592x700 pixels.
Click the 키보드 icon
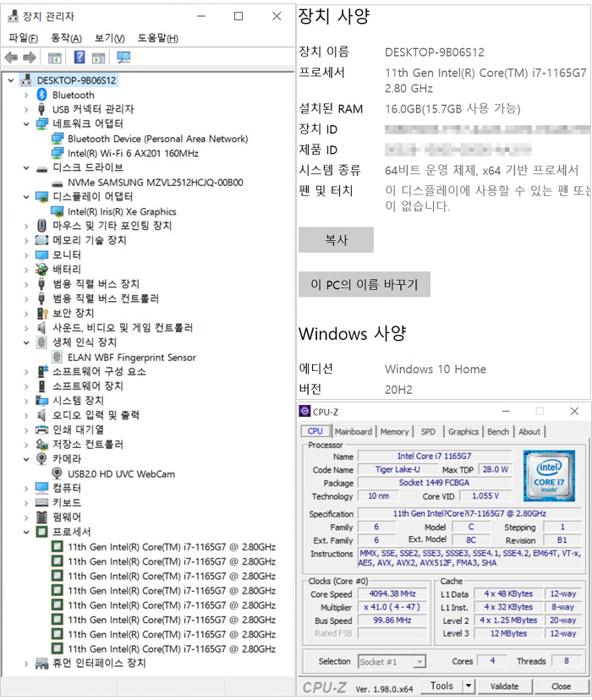tap(41, 503)
